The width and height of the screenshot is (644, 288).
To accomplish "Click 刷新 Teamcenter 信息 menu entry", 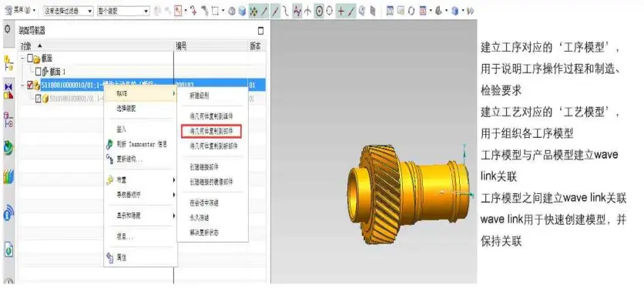I will click(x=140, y=145).
